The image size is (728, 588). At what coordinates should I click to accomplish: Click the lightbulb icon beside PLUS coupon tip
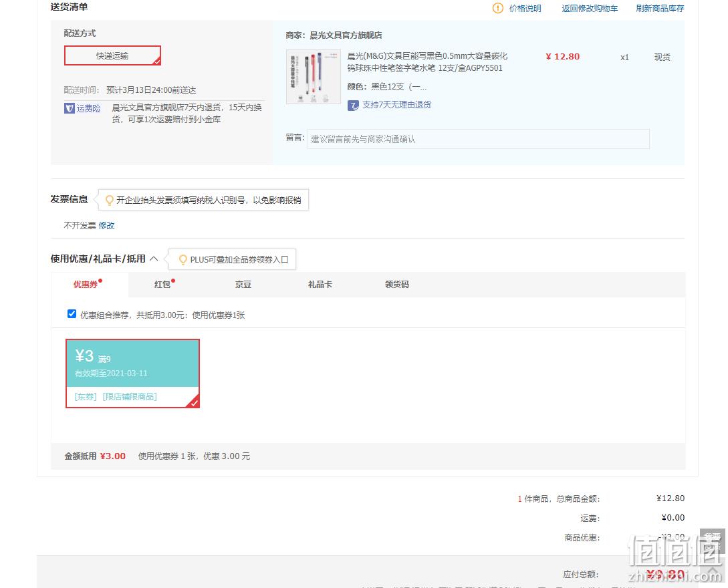(x=183, y=259)
